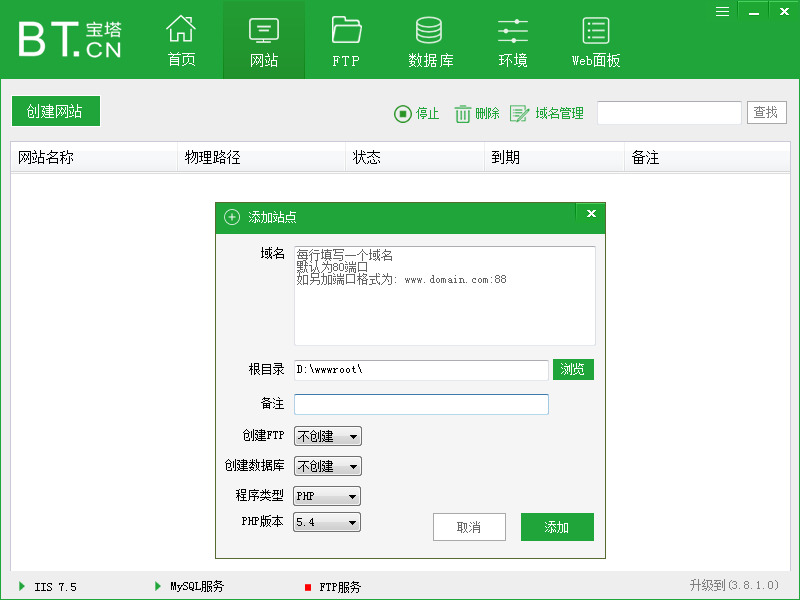
Task: Open the Web面板 panel section icon
Action: (x=595, y=38)
